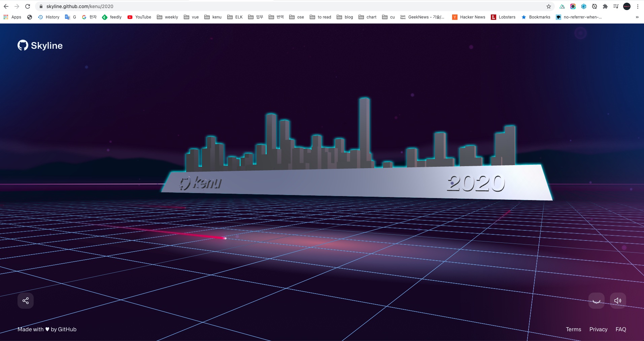
Task: Open the no-referrer-when bookmark
Action: tap(579, 17)
